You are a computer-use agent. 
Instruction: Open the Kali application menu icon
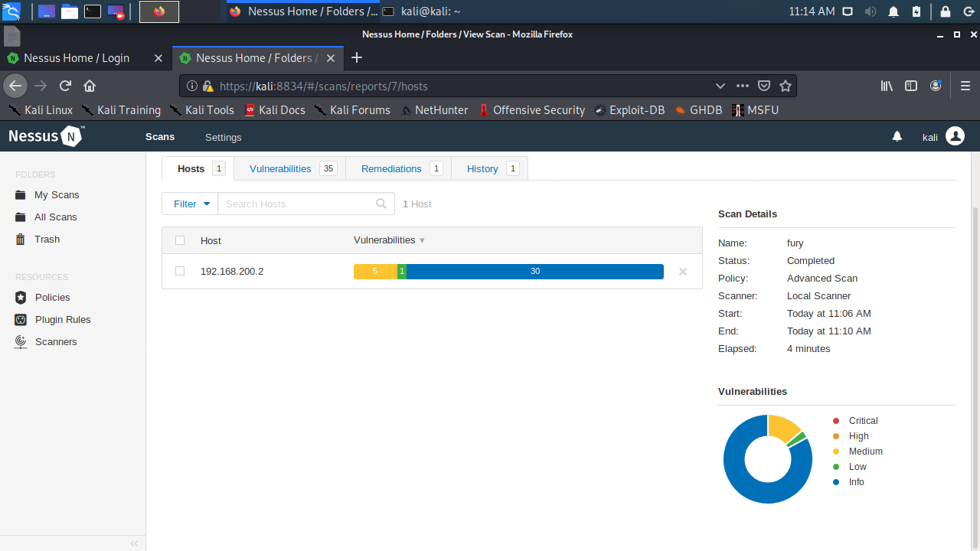click(11, 11)
